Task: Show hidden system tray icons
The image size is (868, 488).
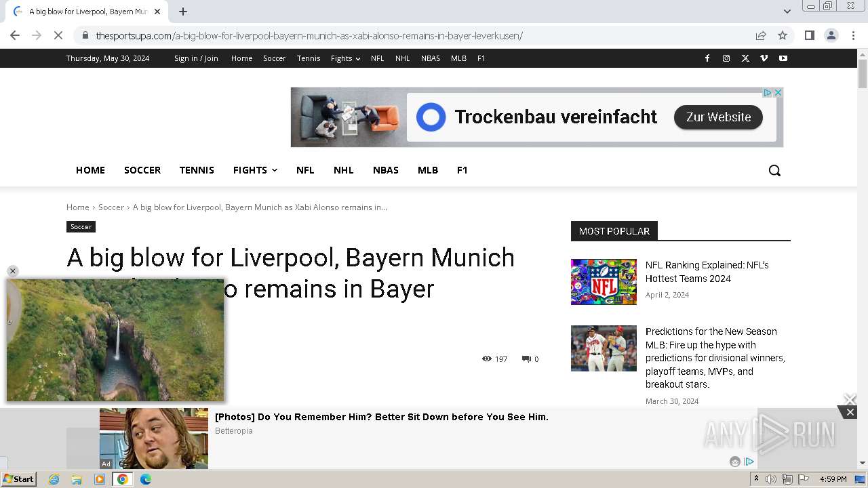Action: (756, 479)
